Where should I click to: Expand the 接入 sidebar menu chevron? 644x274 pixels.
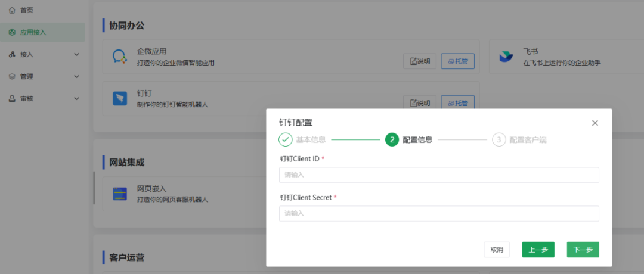coord(76,54)
